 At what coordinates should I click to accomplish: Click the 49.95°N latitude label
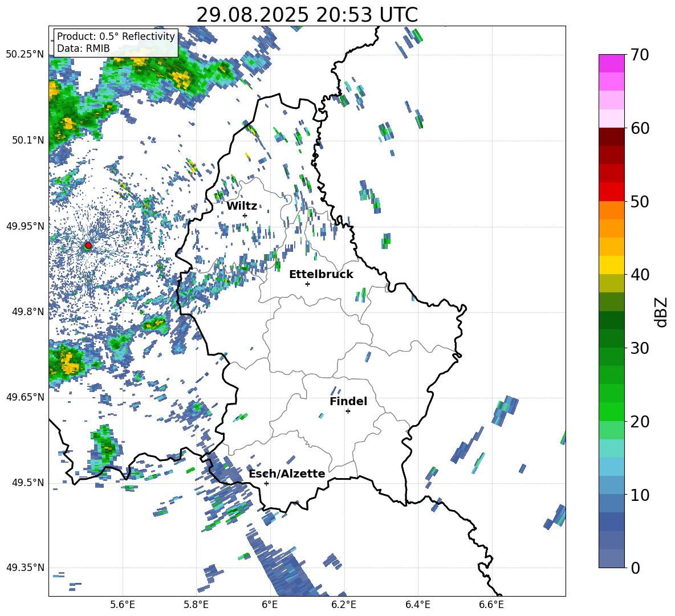25,226
